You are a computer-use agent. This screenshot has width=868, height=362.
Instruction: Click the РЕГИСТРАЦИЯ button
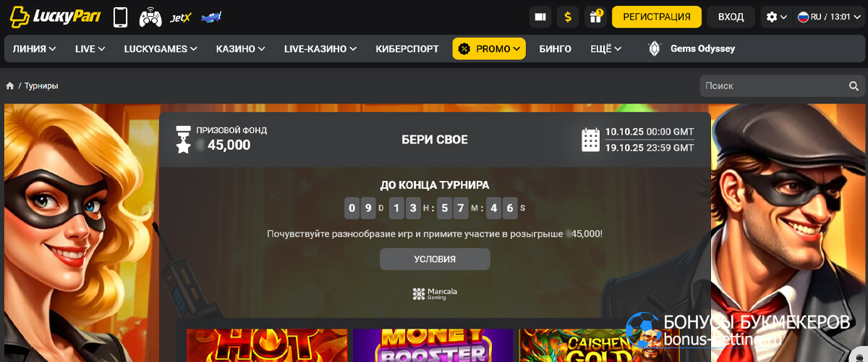[657, 17]
